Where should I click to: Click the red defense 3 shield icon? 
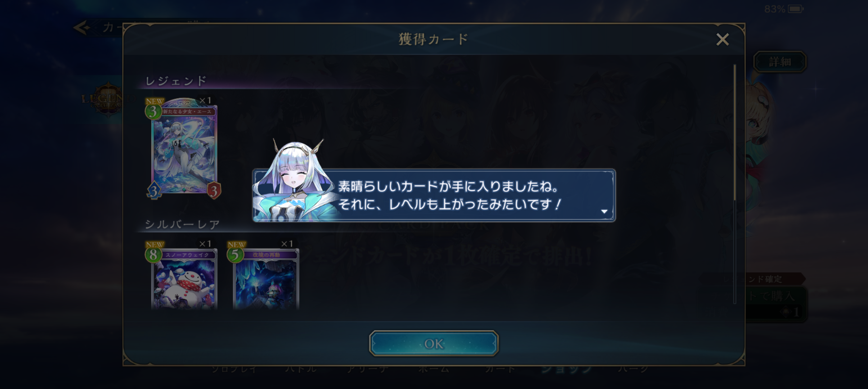pyautogui.click(x=214, y=191)
